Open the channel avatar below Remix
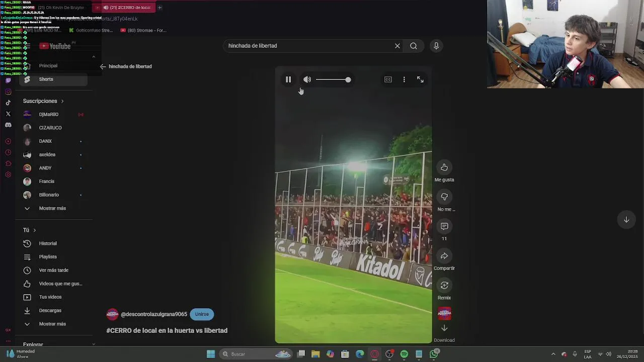 click(444, 314)
